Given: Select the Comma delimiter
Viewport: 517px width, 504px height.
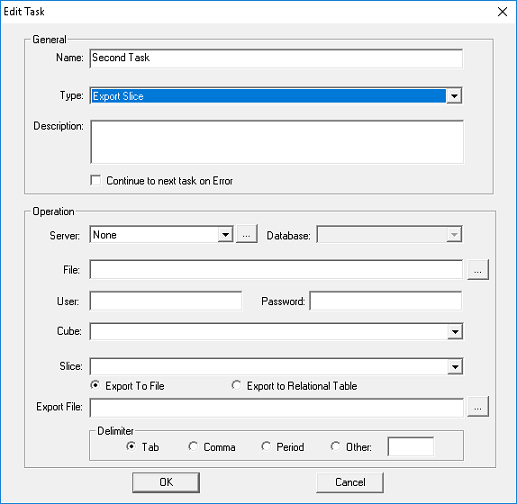Looking at the screenshot, I should 193,446.
